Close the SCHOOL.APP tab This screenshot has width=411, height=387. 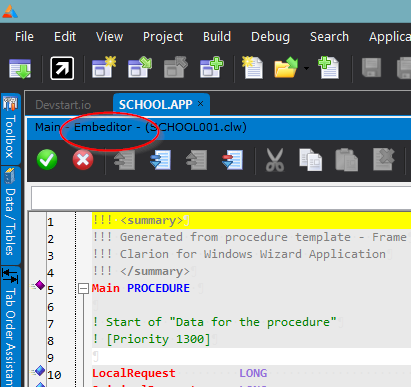pyautogui.click(x=200, y=104)
